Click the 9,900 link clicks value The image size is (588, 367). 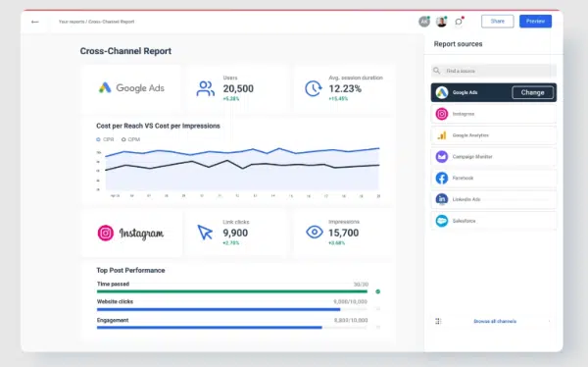tap(235, 233)
